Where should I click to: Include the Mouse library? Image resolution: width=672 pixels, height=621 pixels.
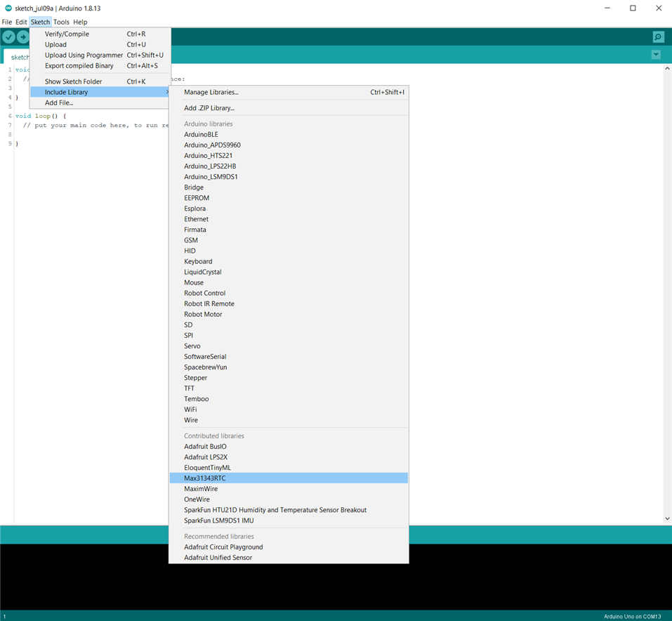[289, 282]
